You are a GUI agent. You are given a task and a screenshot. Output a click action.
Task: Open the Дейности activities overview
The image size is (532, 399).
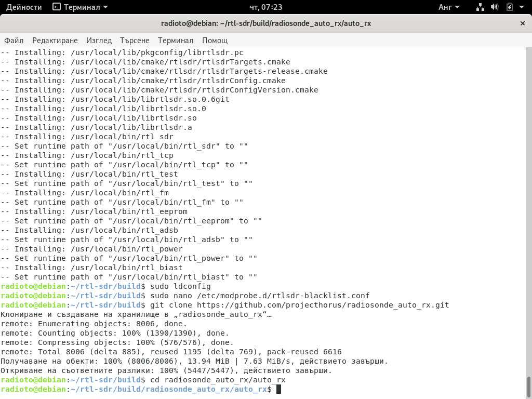coord(24,7)
